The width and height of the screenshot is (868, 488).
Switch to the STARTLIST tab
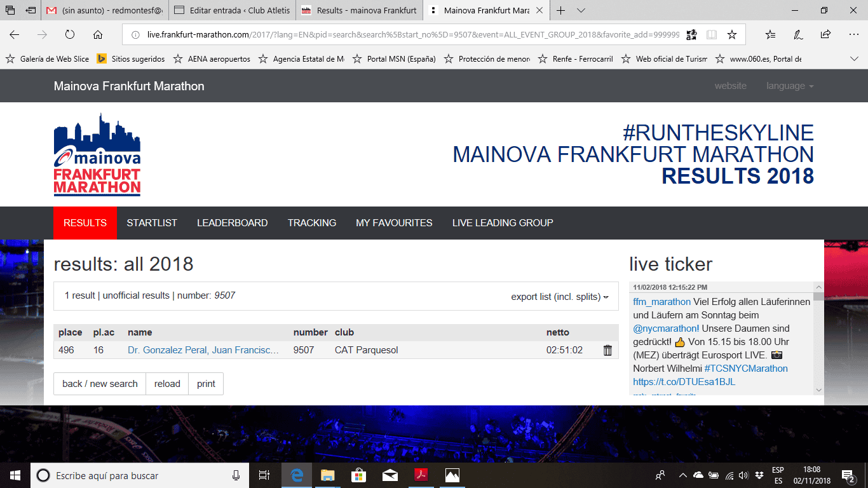pos(152,223)
